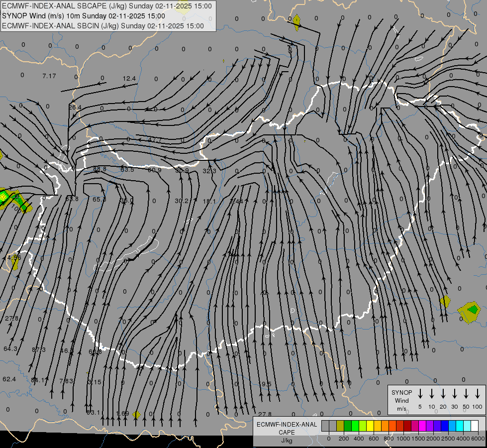The height and width of the screenshot is (448, 487).
Task: Click the map value 30.2
Action: coord(182,201)
